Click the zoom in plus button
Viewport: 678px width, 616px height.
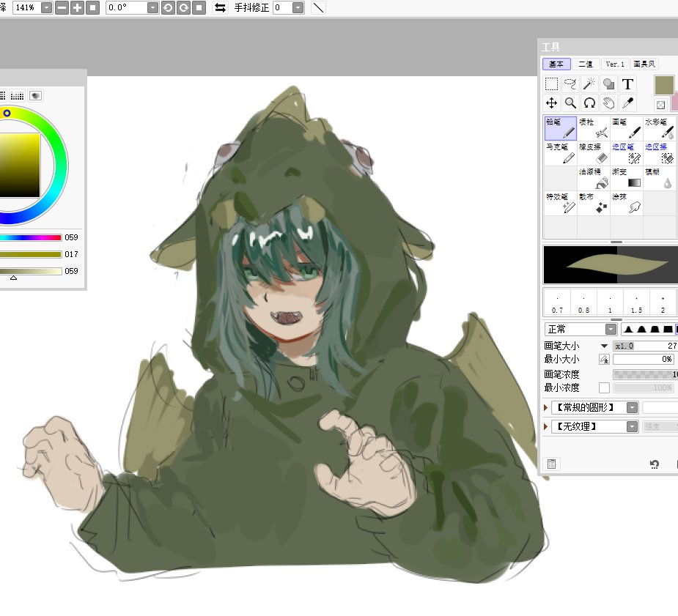click(77, 8)
